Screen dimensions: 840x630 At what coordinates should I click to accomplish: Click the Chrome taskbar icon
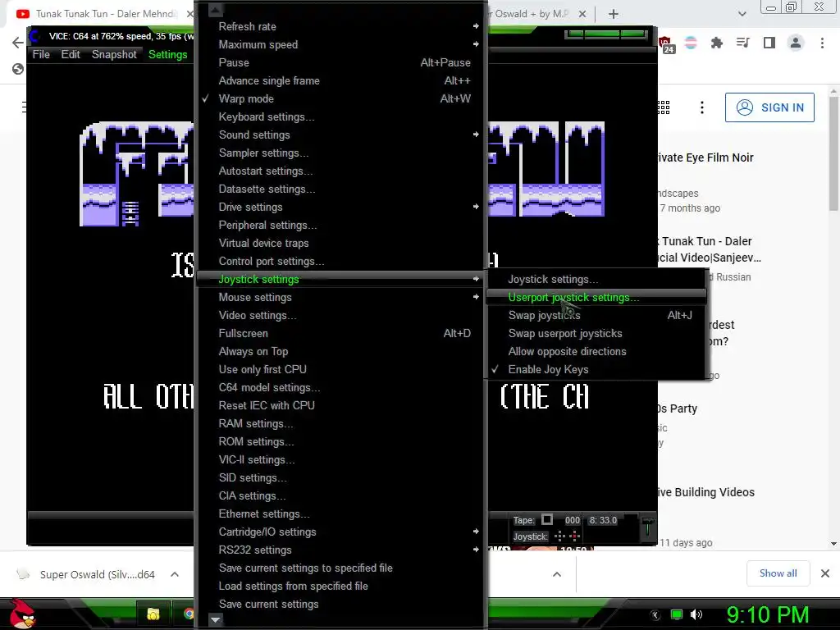click(189, 614)
